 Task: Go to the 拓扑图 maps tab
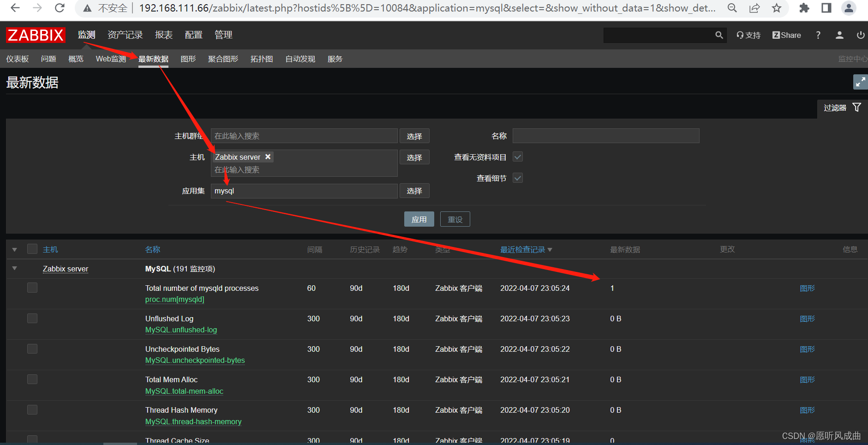click(x=262, y=59)
